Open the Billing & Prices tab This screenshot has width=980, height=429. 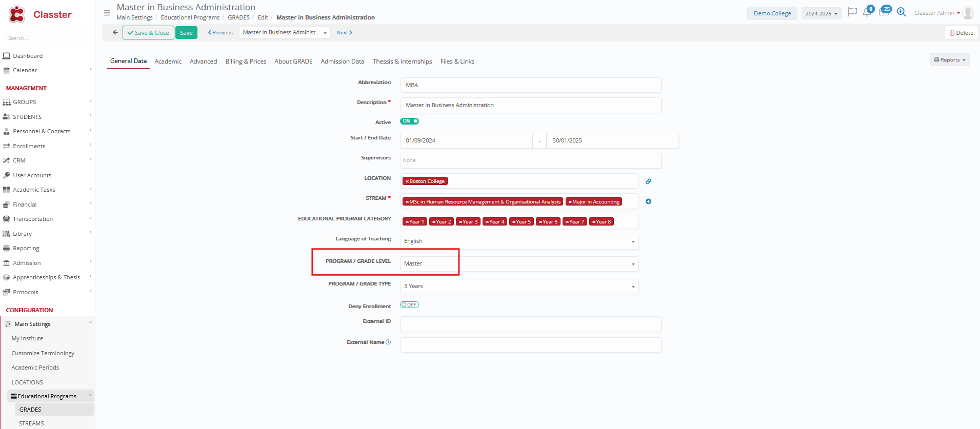(x=246, y=62)
